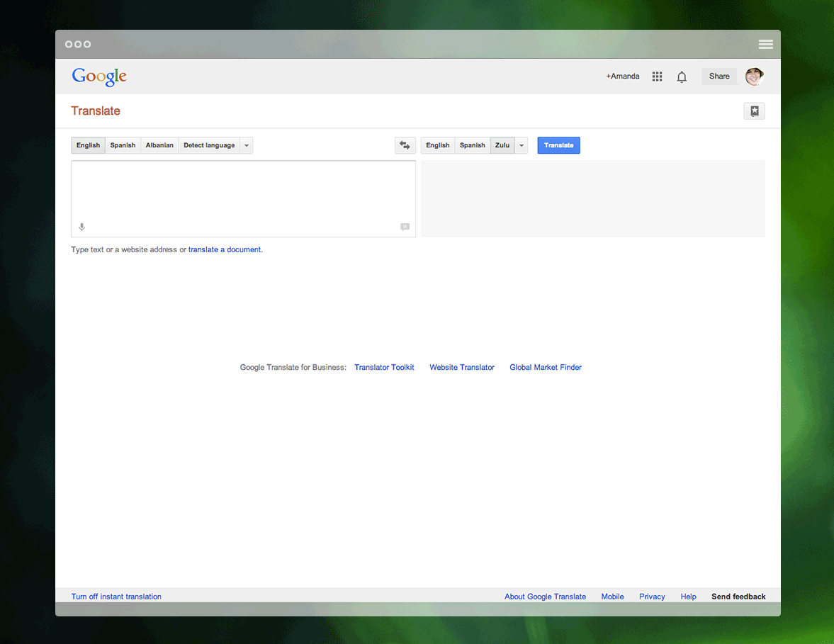This screenshot has width=834, height=644.
Task: Expand the target language dropdown arrow
Action: click(x=522, y=145)
